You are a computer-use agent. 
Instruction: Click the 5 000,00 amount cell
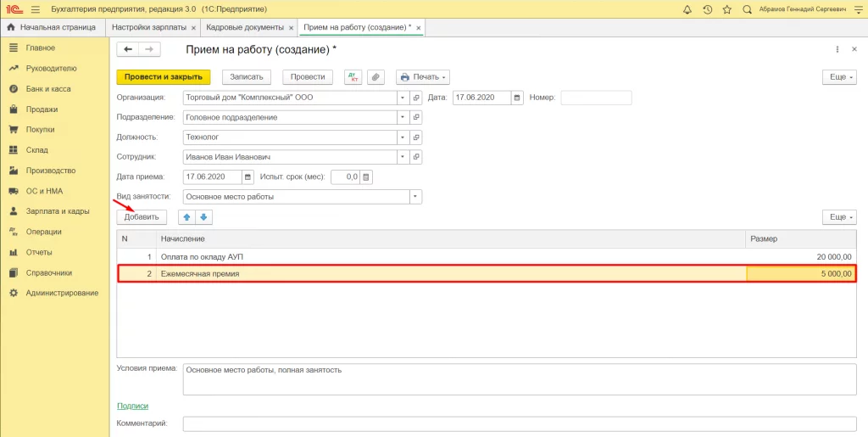pyautogui.click(x=801, y=273)
